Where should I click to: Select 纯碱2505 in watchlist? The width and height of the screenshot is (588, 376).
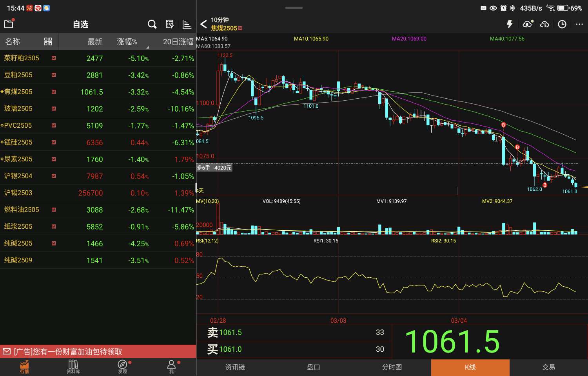point(98,243)
